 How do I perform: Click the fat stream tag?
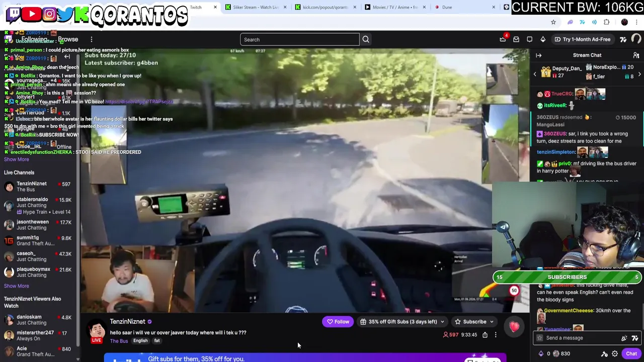(x=157, y=341)
